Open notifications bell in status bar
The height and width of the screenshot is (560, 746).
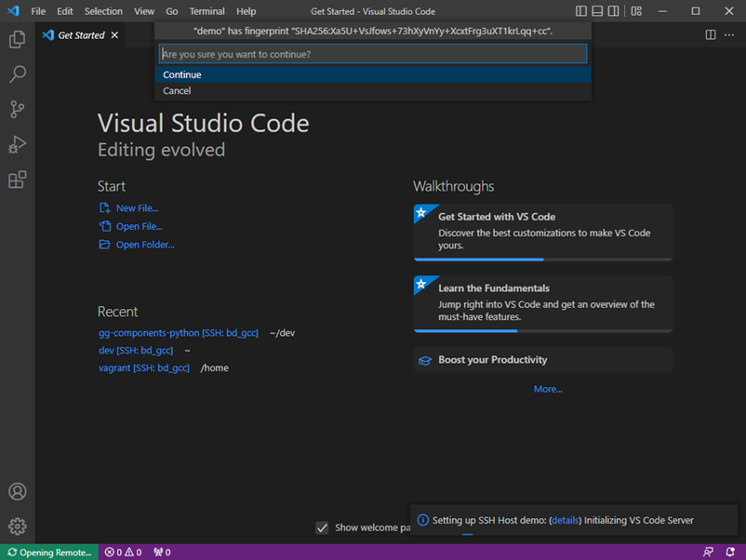[730, 553]
